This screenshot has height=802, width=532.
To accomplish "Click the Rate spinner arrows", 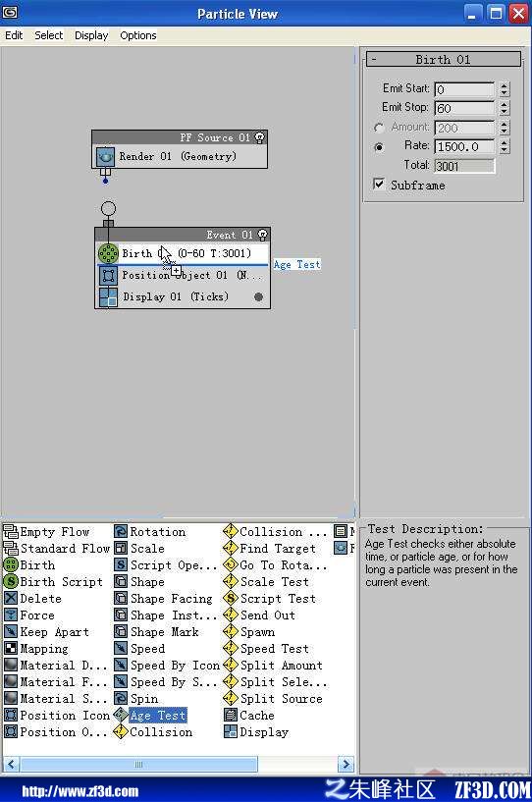I will [x=505, y=147].
